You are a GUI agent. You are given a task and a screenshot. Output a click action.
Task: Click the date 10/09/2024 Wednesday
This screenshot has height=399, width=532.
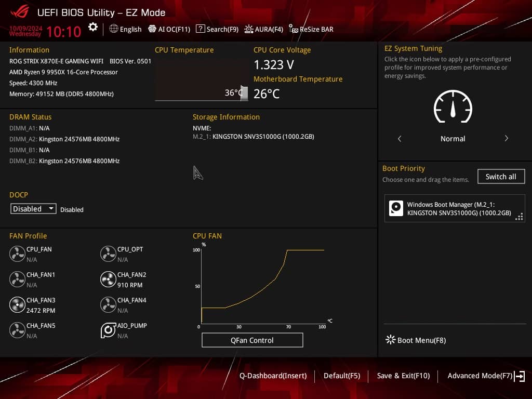point(25,31)
